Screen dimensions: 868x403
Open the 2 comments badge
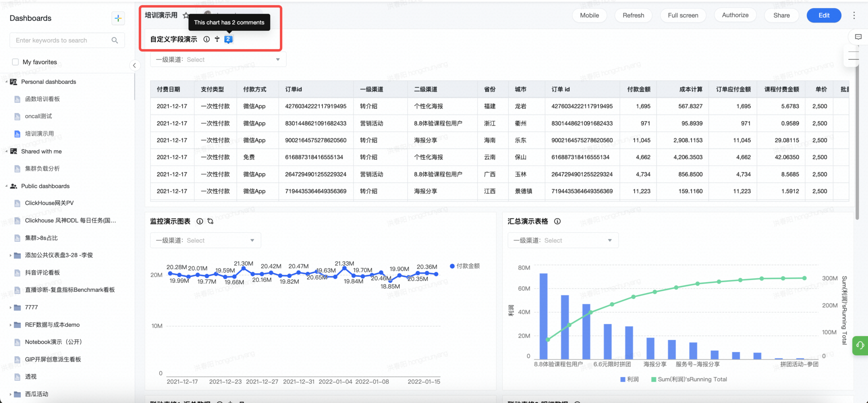[228, 39]
